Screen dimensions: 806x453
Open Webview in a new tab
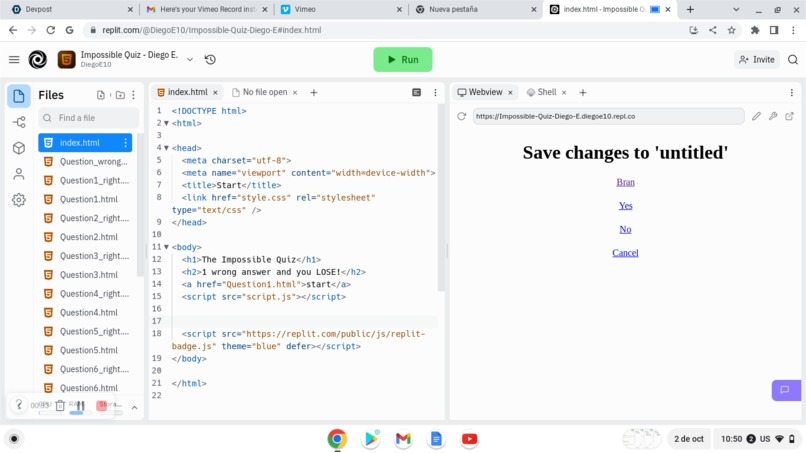(790, 116)
